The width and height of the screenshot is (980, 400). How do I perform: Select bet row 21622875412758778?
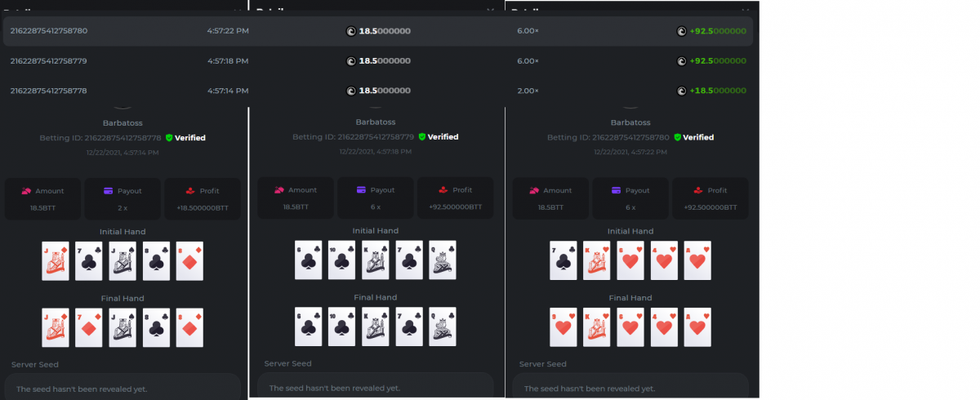(x=378, y=91)
